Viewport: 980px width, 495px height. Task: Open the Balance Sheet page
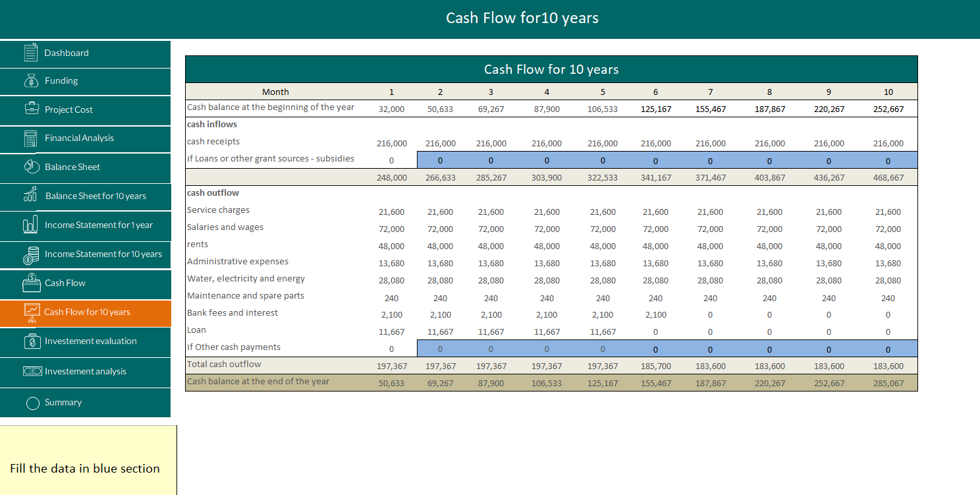[x=85, y=167]
